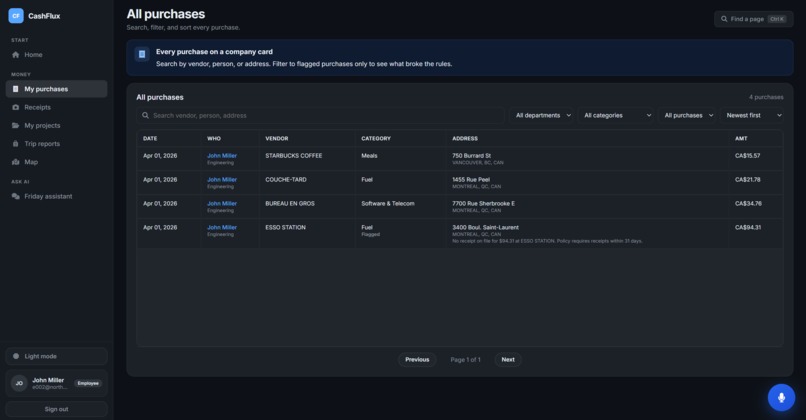Viewport: 806px width, 420px height.
Task: Click the search magnifier icon in the purchases search
Action: [x=145, y=116]
